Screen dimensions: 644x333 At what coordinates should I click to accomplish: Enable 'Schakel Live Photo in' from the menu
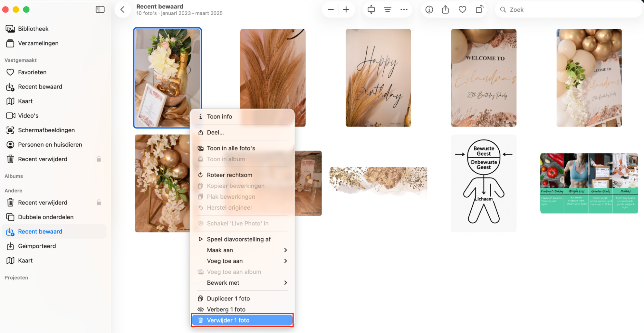click(x=238, y=223)
